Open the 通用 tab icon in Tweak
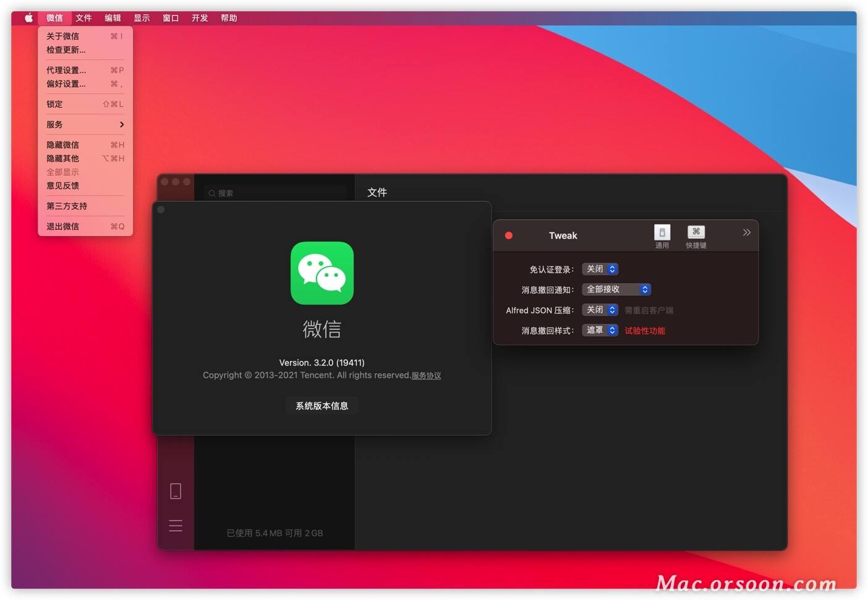The image size is (868, 600). tap(662, 237)
